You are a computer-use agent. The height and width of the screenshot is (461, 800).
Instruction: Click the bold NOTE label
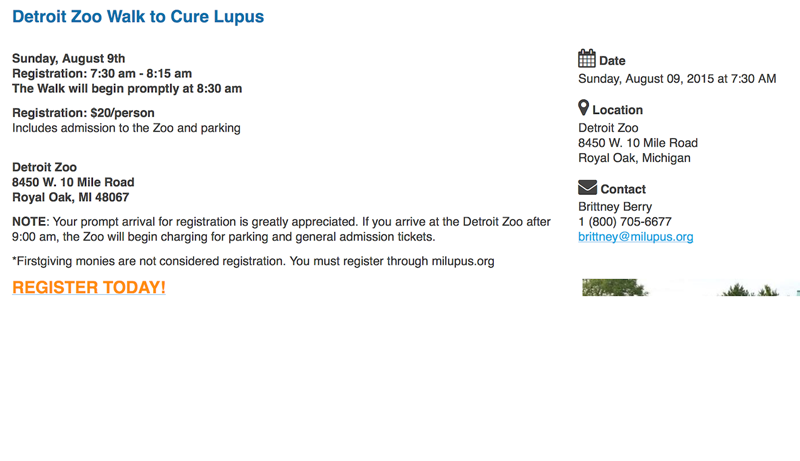click(x=28, y=222)
